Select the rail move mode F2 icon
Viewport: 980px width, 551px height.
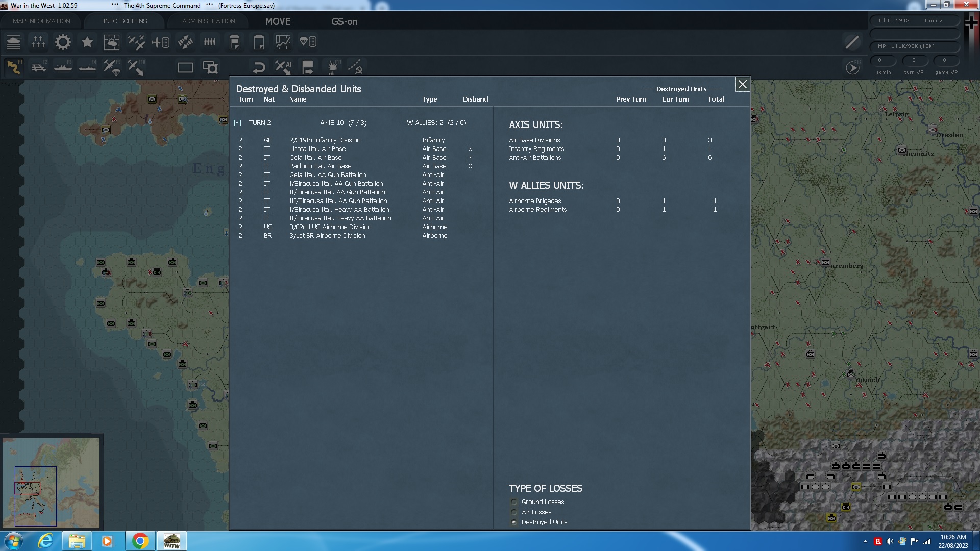point(39,67)
